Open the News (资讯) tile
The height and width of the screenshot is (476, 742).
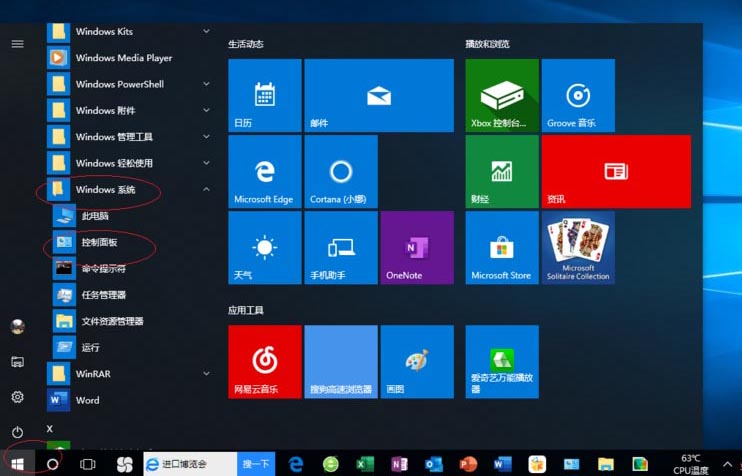click(616, 171)
